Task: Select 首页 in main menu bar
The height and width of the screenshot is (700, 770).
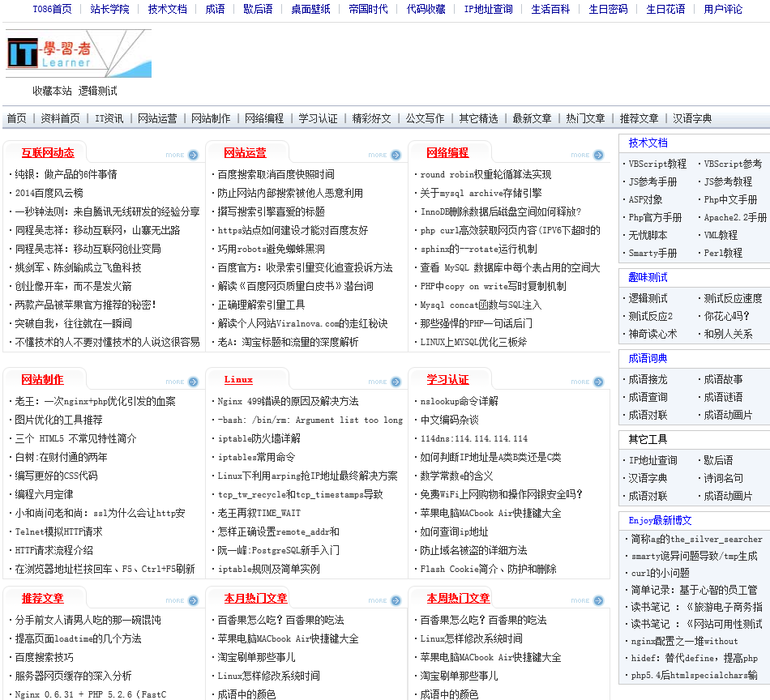Action: [17, 118]
